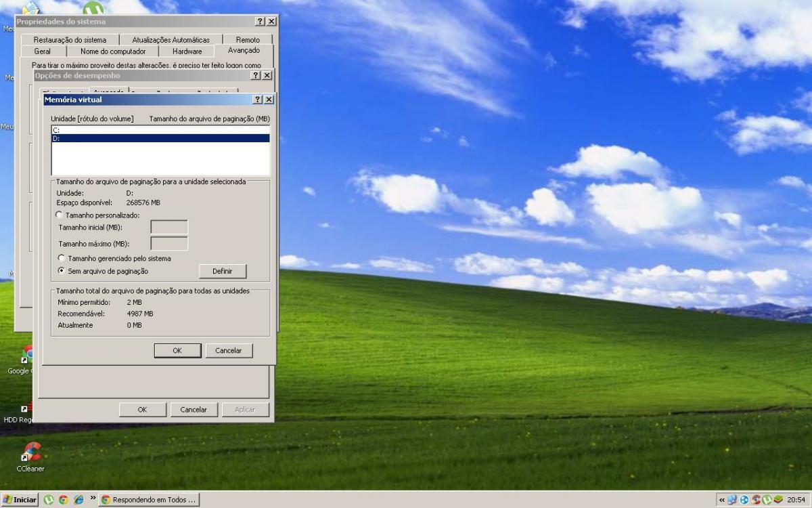Viewport: 812px width, 508px height.
Task: Launch Google Chrome from the quick launch bar
Action: click(x=64, y=500)
